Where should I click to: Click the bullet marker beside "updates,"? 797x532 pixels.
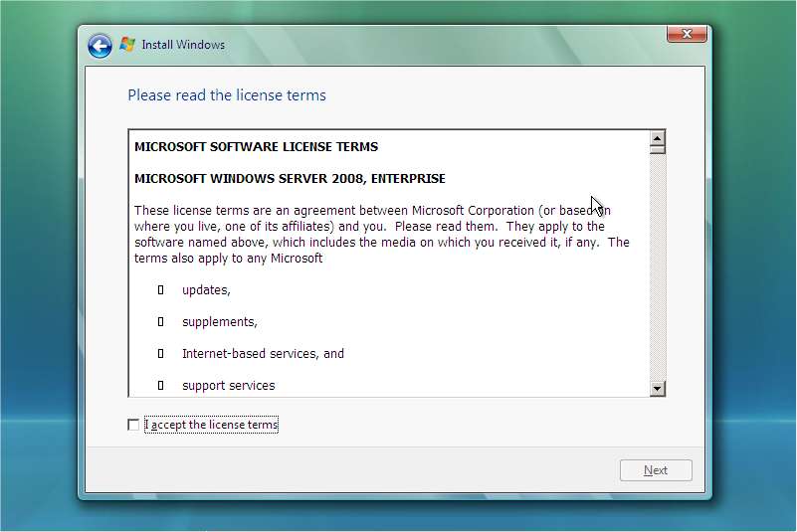pyautogui.click(x=160, y=290)
